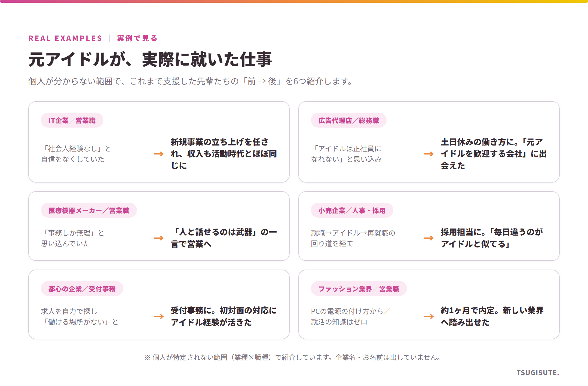Click the orange arrow in the 広告代理店 card
The image size is (588, 386).
429,154
